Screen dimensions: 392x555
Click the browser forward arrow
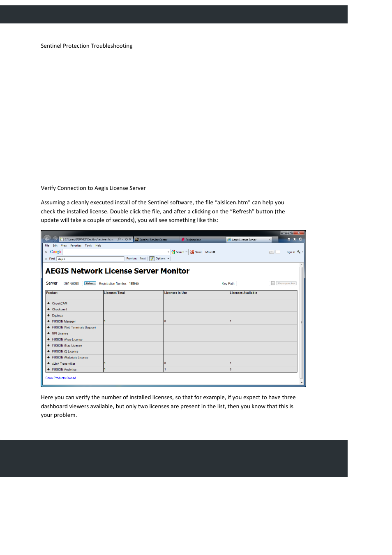click(55, 239)
